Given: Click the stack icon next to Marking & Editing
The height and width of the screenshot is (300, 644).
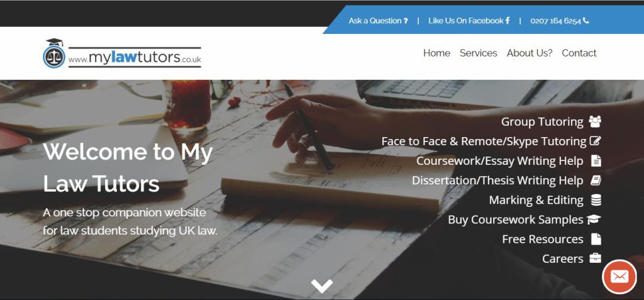Looking at the screenshot, I should (596, 200).
